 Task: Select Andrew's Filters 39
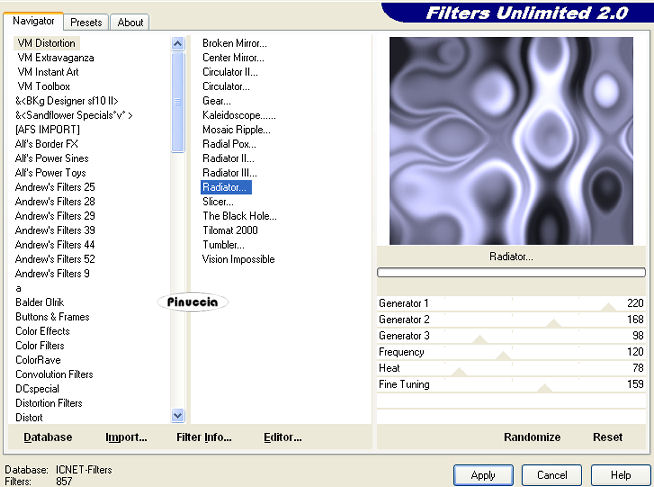pyautogui.click(x=55, y=230)
